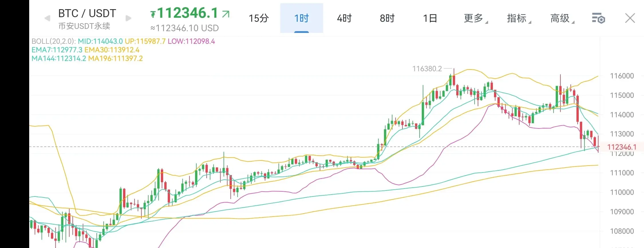Click MA196:111397.2 indicator value
Viewport: 644px width, 248px height.
pos(115,58)
